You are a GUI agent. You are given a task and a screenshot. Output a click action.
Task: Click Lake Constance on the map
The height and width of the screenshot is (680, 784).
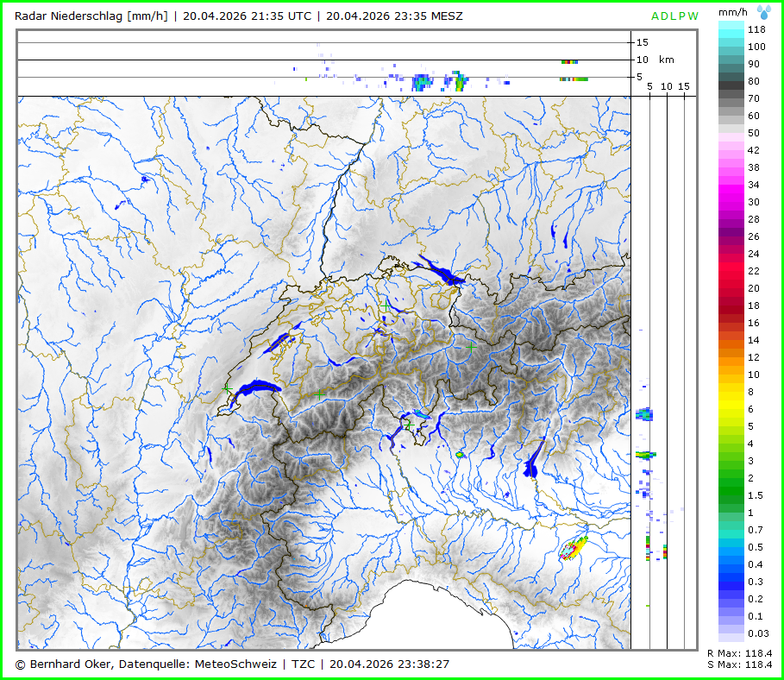(x=445, y=274)
